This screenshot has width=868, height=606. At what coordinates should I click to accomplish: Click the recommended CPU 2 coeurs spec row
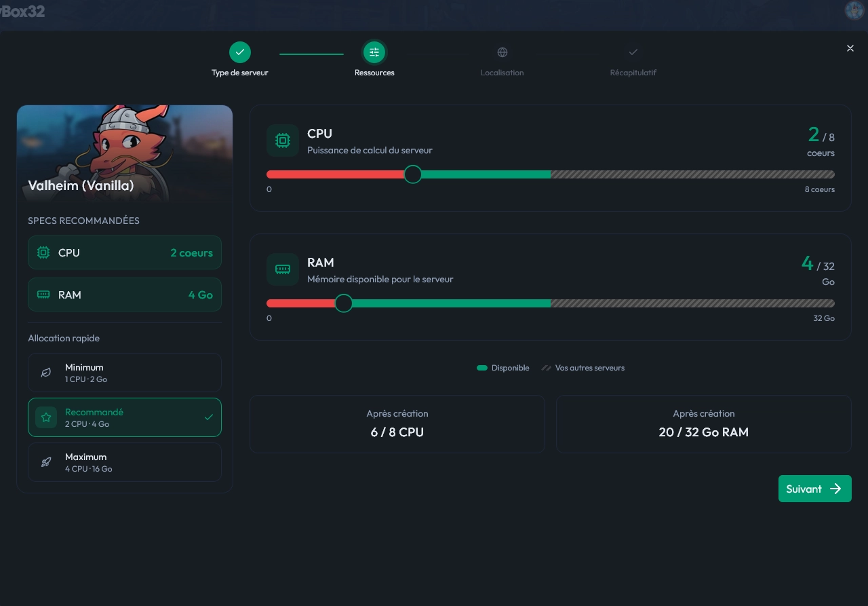[125, 252]
